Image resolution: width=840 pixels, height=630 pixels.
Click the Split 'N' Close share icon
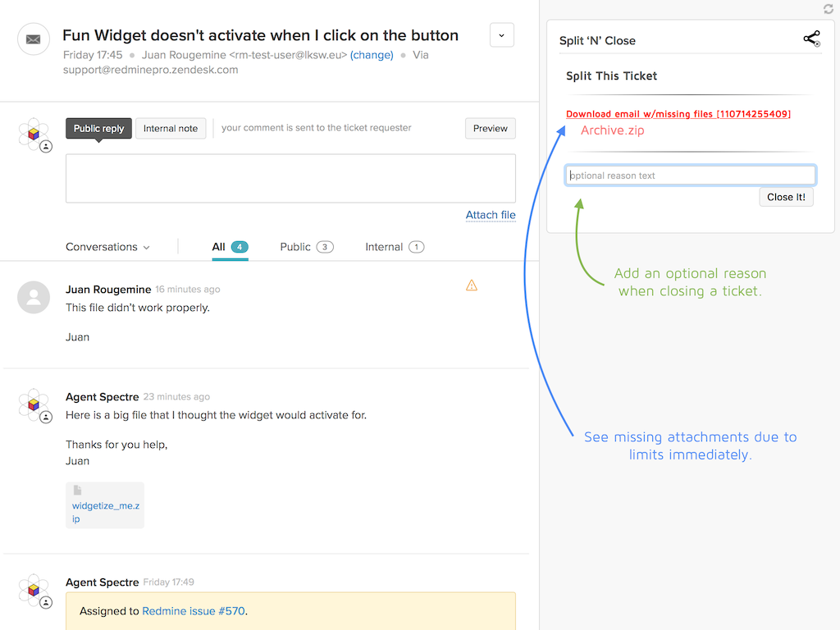click(810, 39)
